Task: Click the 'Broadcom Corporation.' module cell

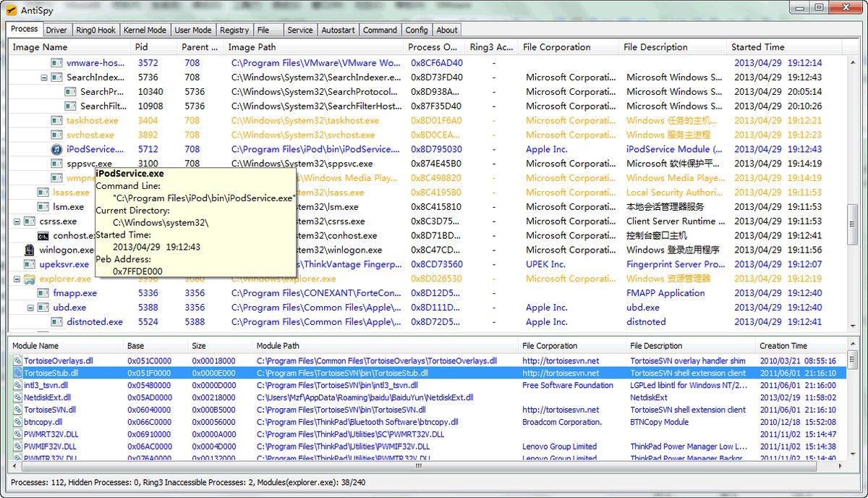Action: point(562,422)
